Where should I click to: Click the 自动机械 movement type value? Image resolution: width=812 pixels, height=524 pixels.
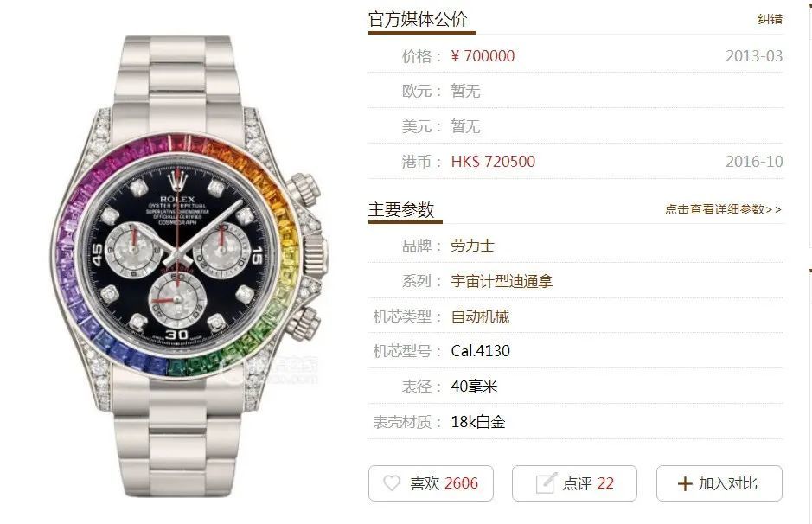coord(480,316)
